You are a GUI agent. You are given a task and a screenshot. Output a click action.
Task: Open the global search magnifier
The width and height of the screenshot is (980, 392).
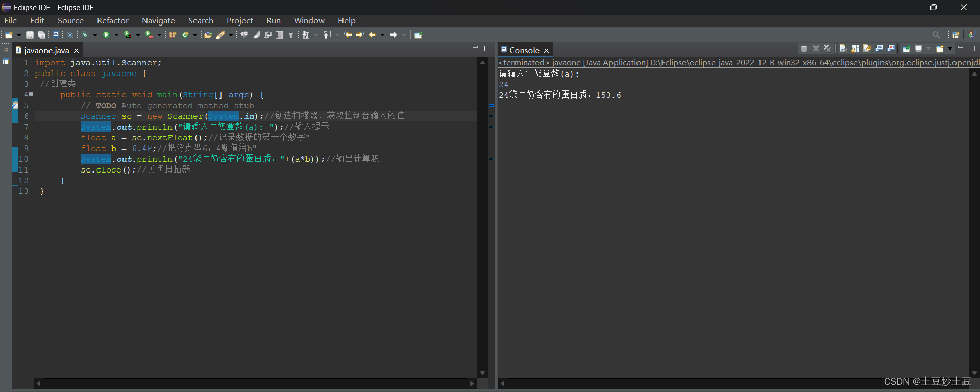click(936, 35)
